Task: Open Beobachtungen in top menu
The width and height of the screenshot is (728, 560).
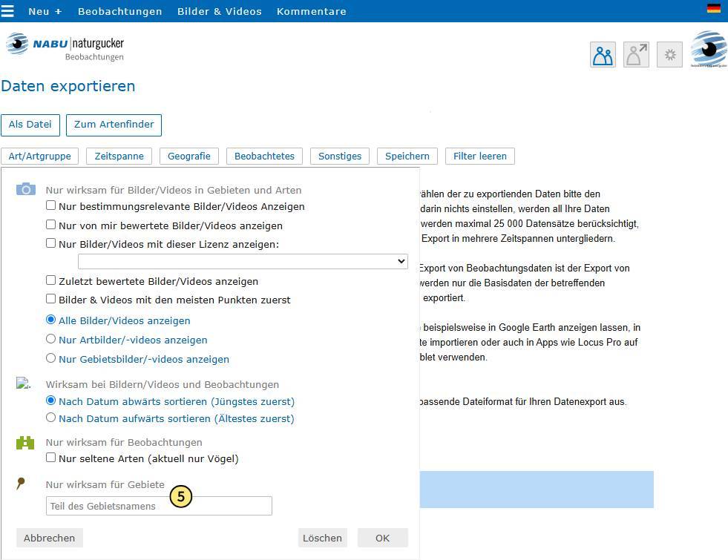Action: pos(119,11)
